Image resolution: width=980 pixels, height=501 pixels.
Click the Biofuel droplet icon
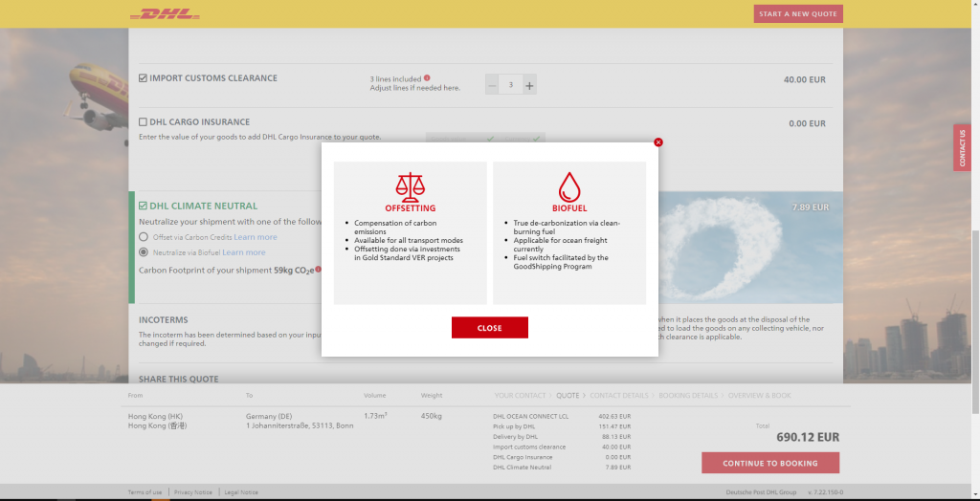coord(569,186)
